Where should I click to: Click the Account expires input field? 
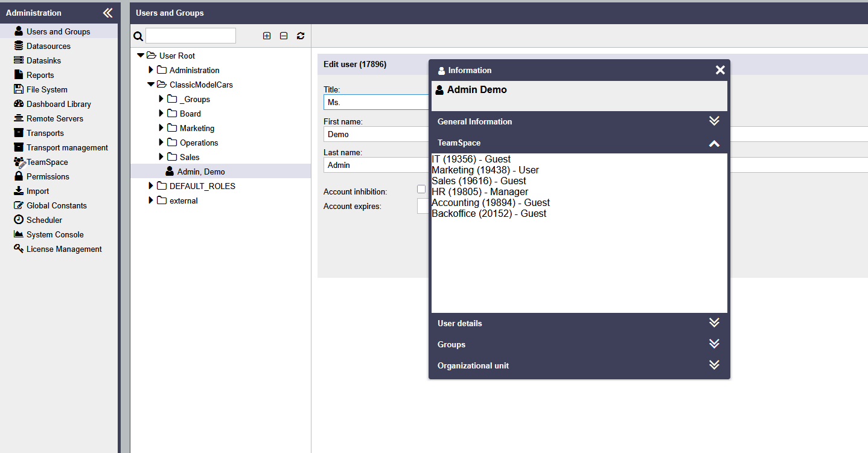[x=423, y=206]
